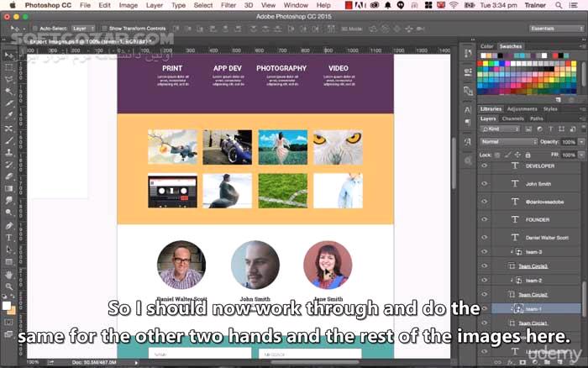Screen dimensions: 588x368
Task: Select the Team Circle2 layer
Action: 533,294
